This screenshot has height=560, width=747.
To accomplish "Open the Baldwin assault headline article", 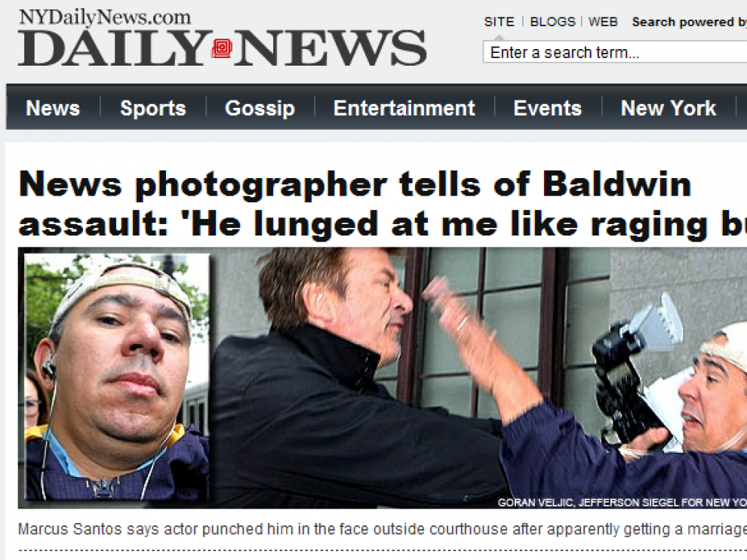I will pyautogui.click(x=382, y=203).
